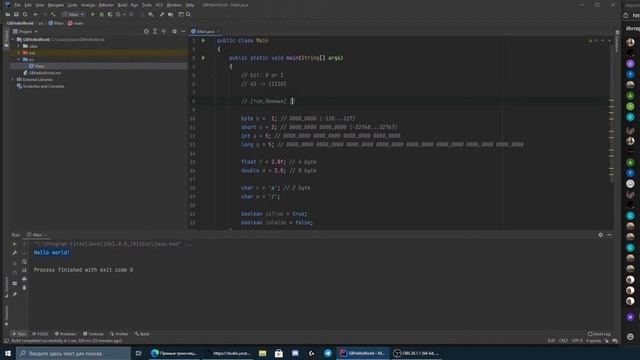Viewport: 640px width, 360px height.
Task: Click Collapse All icon in Project panel
Action: pos(164,31)
